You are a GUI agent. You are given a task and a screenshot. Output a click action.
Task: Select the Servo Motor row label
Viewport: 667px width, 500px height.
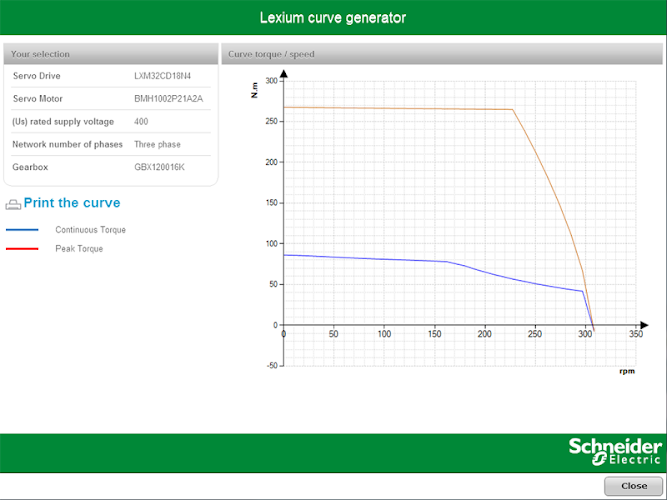coord(38,99)
